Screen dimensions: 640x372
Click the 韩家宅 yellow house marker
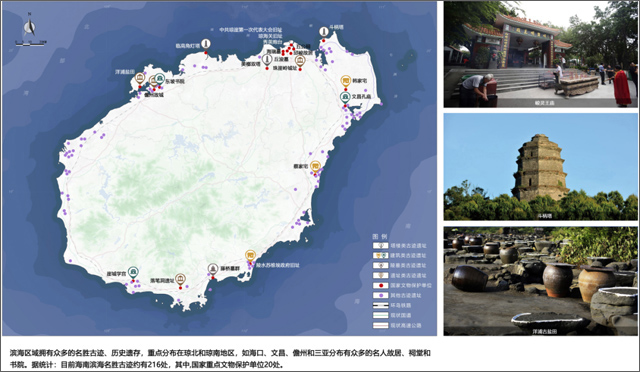[346, 81]
